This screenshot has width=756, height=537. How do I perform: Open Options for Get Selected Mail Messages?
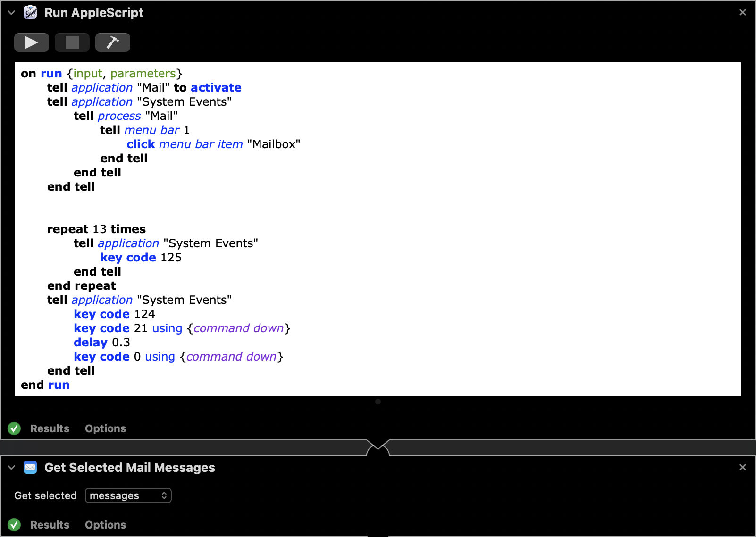coord(105,524)
